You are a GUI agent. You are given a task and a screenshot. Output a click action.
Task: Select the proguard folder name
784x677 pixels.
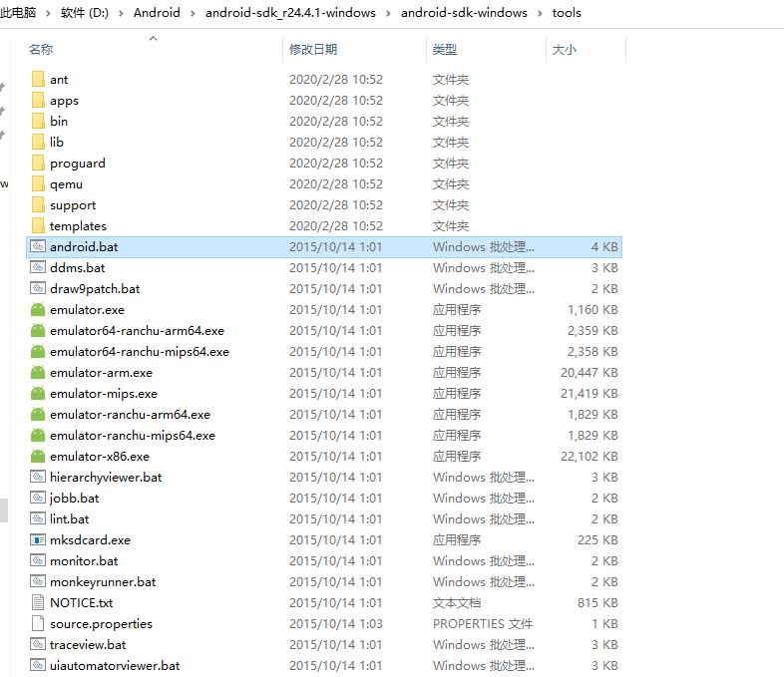[x=78, y=164]
